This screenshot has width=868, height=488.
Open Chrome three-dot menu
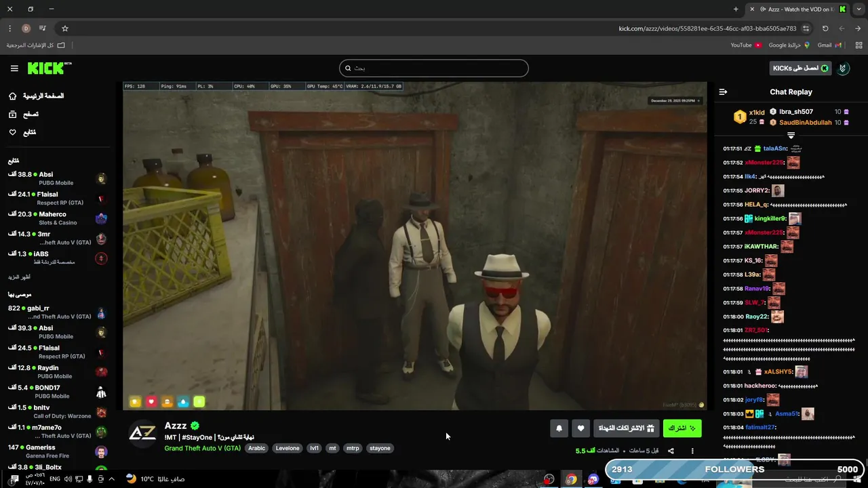[x=9, y=28]
